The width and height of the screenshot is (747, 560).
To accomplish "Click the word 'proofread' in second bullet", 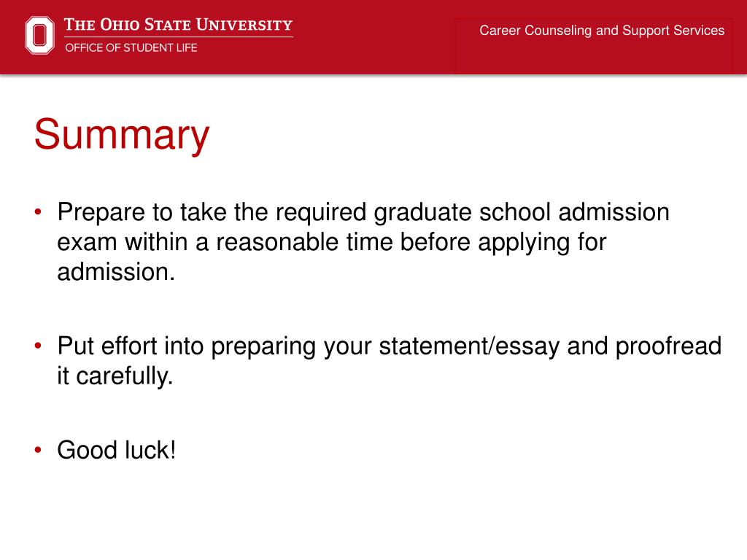I will (668, 346).
